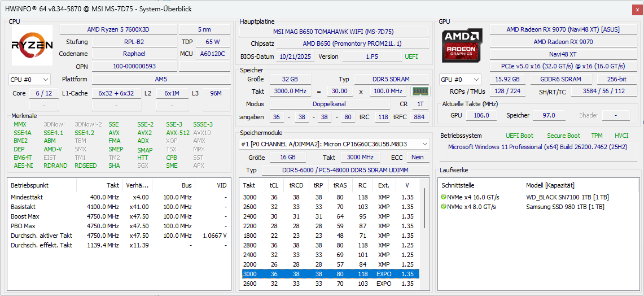
Task: Click the Modell [Kapazität] column header
Action: [580, 185]
